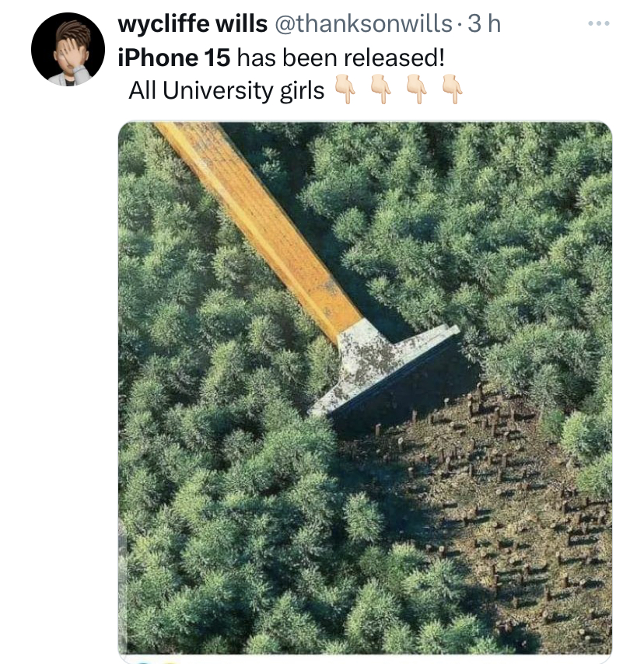Click the third pointing-down hand emoji
The image size is (644, 664).
[x=416, y=91]
